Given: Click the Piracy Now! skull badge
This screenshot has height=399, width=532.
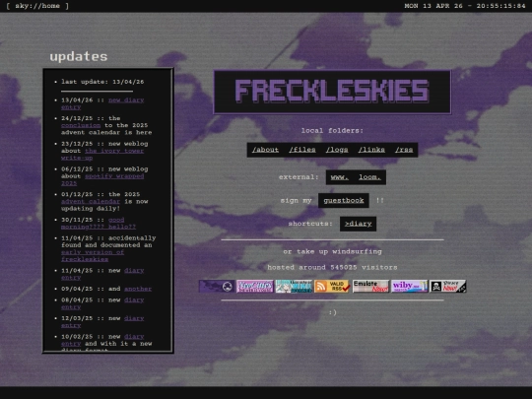Looking at the screenshot, I should pos(448,287).
